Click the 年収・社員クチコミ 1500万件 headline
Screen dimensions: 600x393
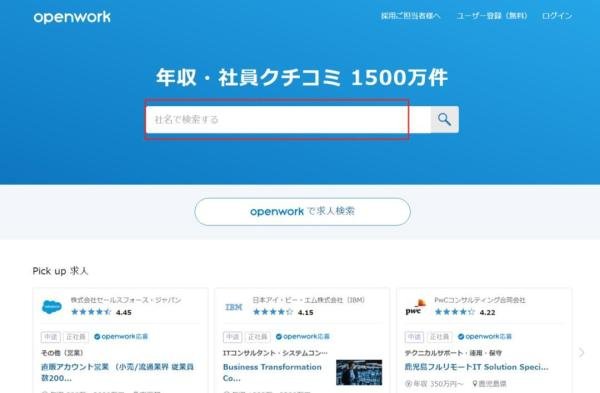[x=302, y=77]
